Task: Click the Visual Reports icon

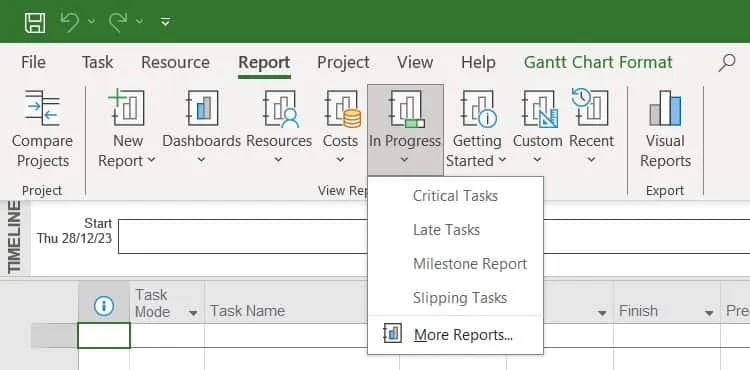Action: [665, 109]
